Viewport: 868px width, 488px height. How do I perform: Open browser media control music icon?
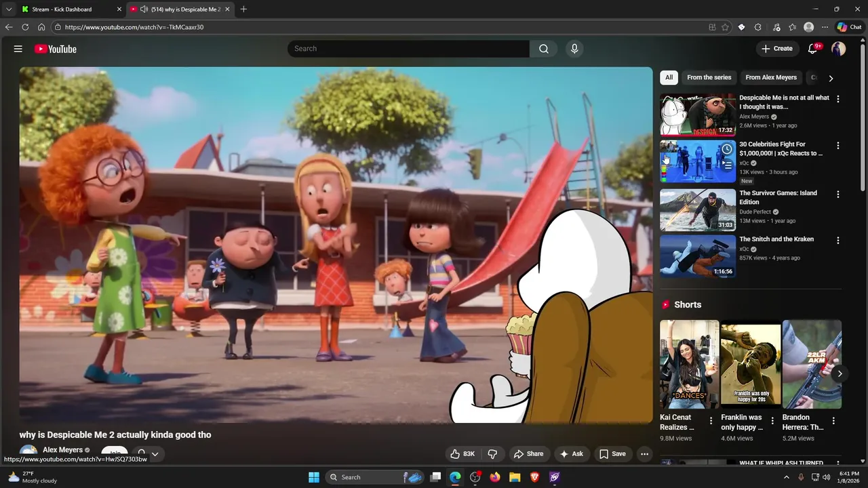coord(776,27)
